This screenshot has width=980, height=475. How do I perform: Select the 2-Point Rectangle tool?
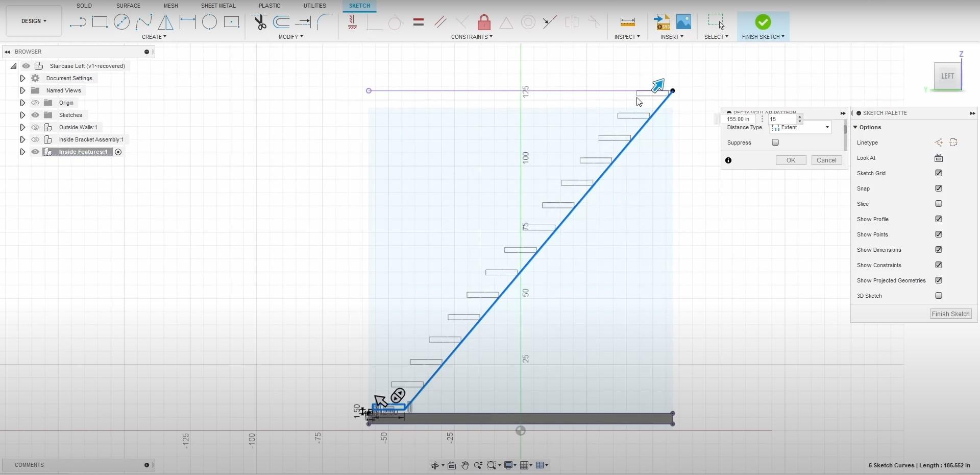click(100, 22)
